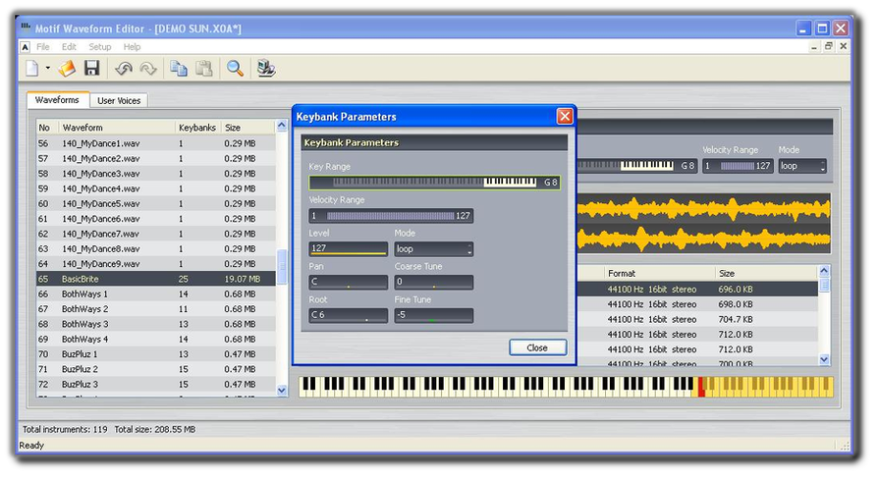
Task: Open the Mode dropdown set to loop in the dialog
Action: pos(434,249)
